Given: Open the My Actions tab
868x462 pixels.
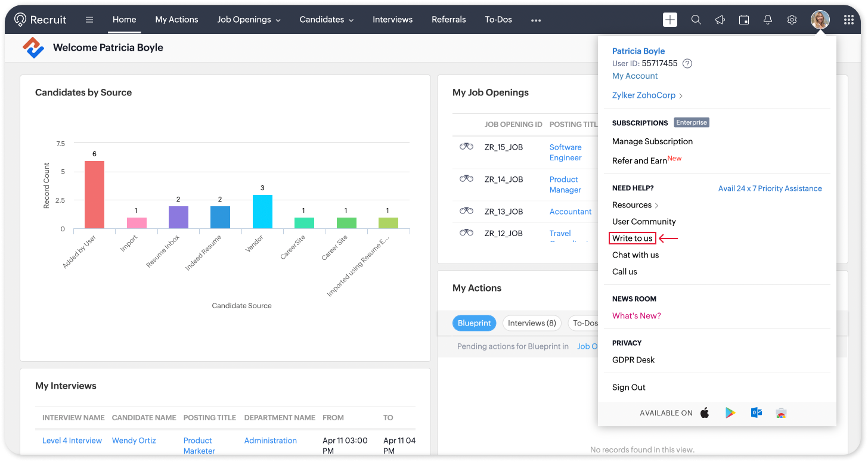Looking at the screenshot, I should click(176, 20).
